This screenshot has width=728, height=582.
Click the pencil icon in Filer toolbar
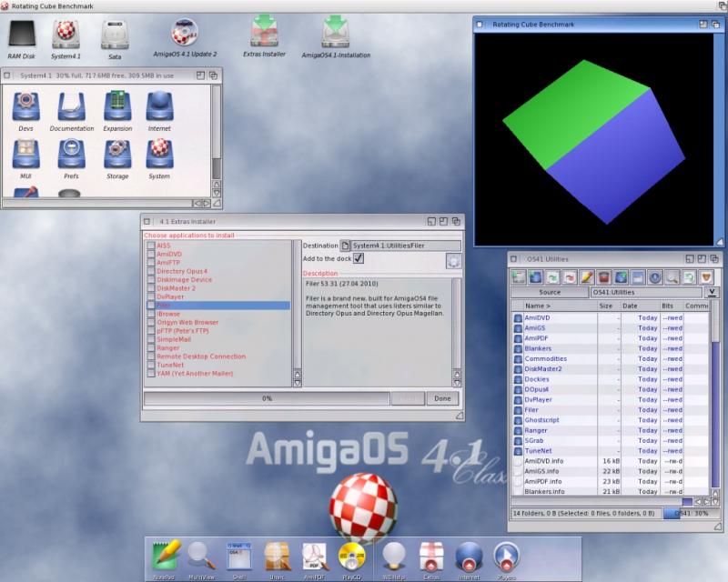point(587,276)
